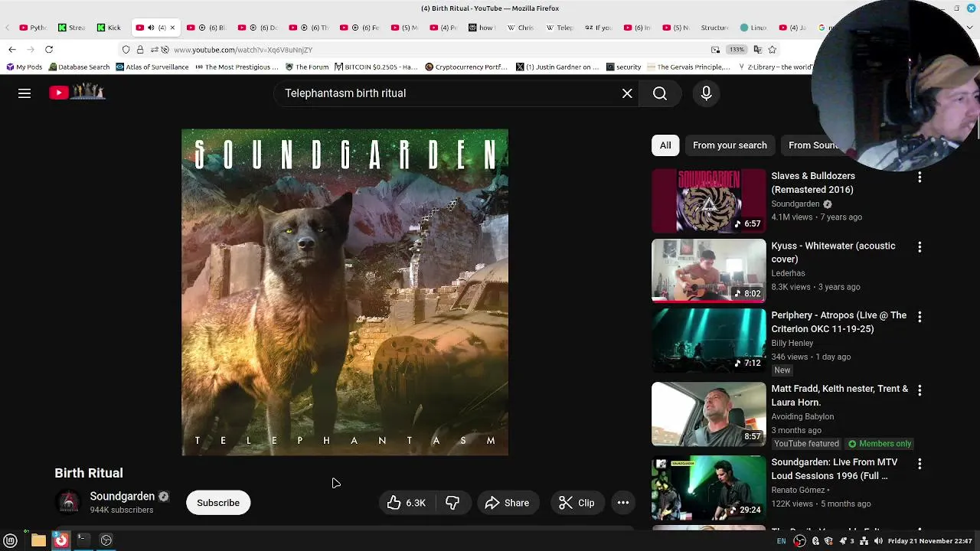Click Periphery - Atropos title text
This screenshot has height=551, width=980.
[x=838, y=322]
